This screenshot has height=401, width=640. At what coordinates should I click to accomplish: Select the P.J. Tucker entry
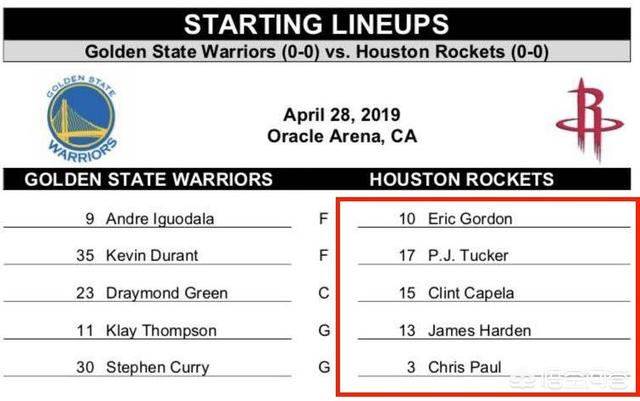(x=494, y=256)
